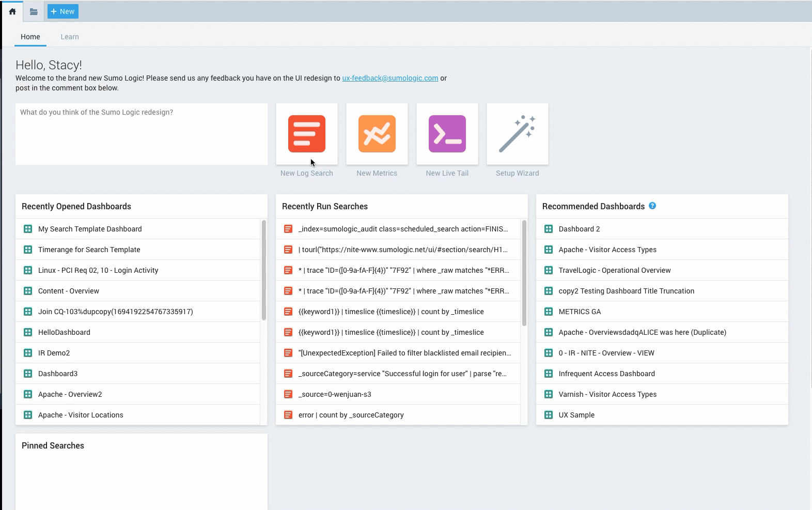Click Recently Run Searches scrollbar
The width and height of the screenshot is (812, 510).
click(524, 273)
